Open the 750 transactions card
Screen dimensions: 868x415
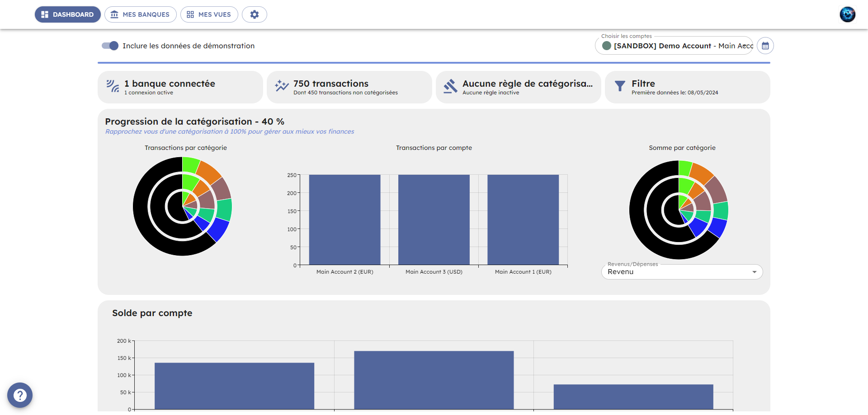(x=349, y=87)
